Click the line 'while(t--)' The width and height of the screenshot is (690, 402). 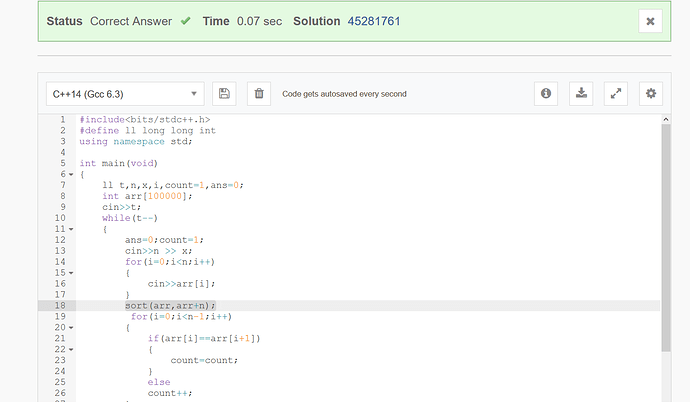[130, 218]
